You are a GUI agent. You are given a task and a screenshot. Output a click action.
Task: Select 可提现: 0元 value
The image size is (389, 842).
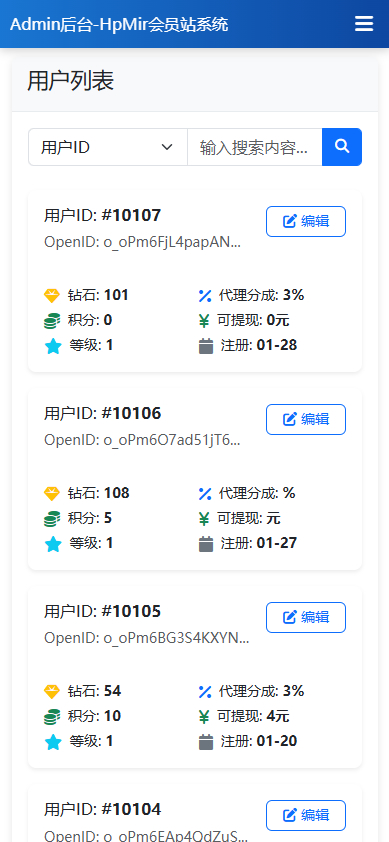click(x=253, y=320)
